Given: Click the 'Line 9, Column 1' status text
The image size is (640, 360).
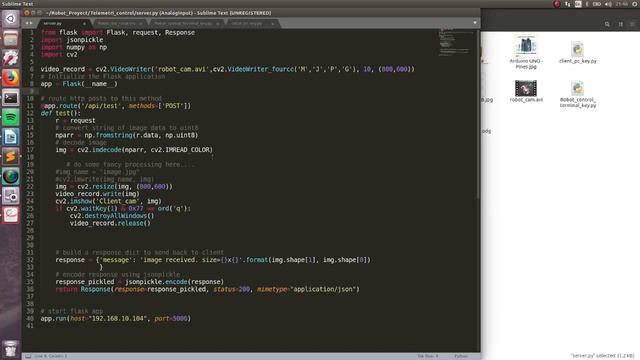Looking at the screenshot, I should point(51,356).
